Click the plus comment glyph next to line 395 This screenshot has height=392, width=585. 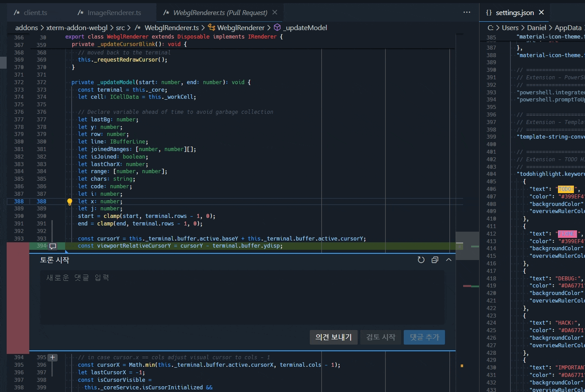point(52,357)
